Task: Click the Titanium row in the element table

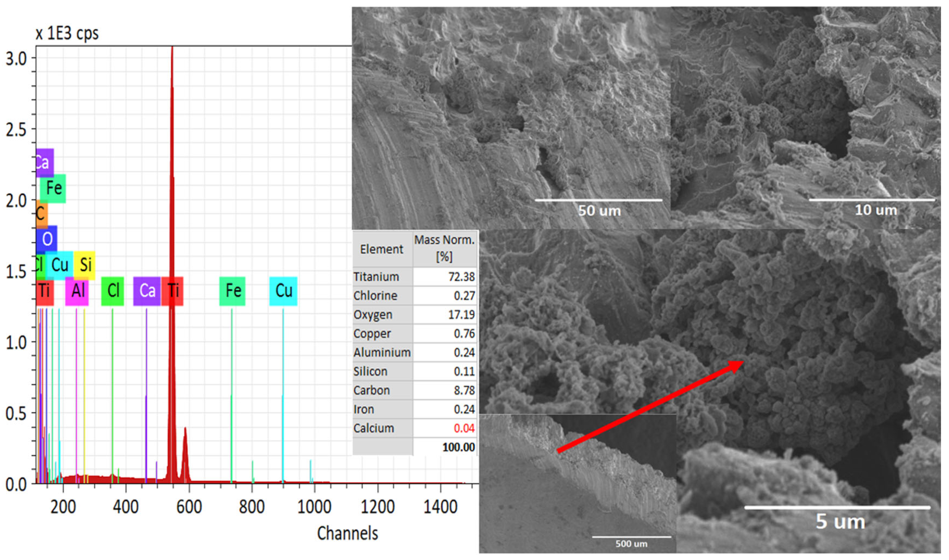Action: (x=376, y=277)
